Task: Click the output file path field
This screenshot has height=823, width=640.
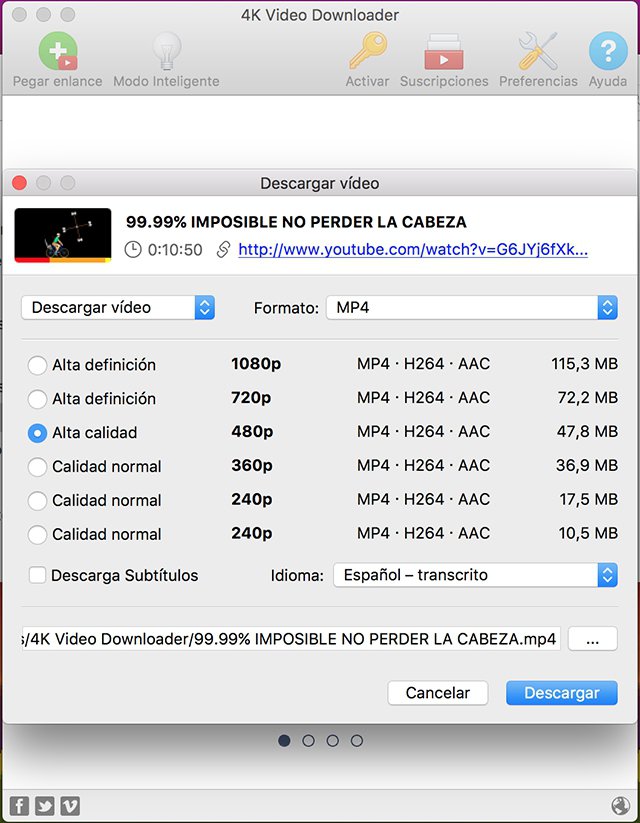Action: pyautogui.click(x=291, y=639)
